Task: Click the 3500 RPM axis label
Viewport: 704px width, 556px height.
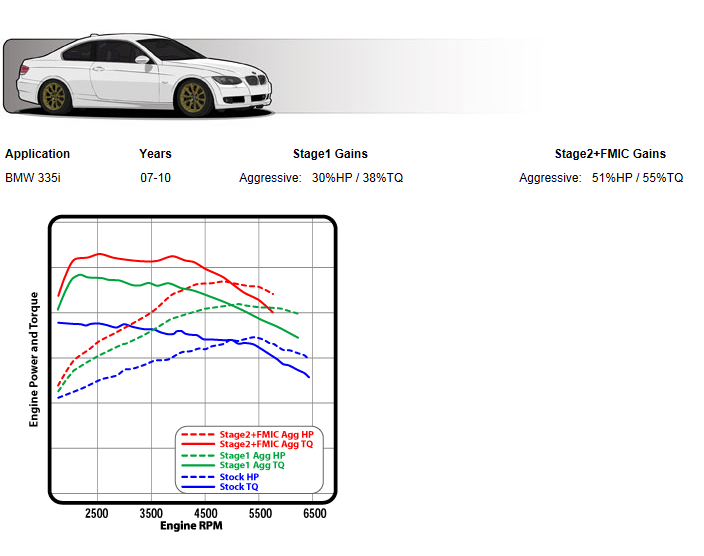Action: click(x=151, y=513)
